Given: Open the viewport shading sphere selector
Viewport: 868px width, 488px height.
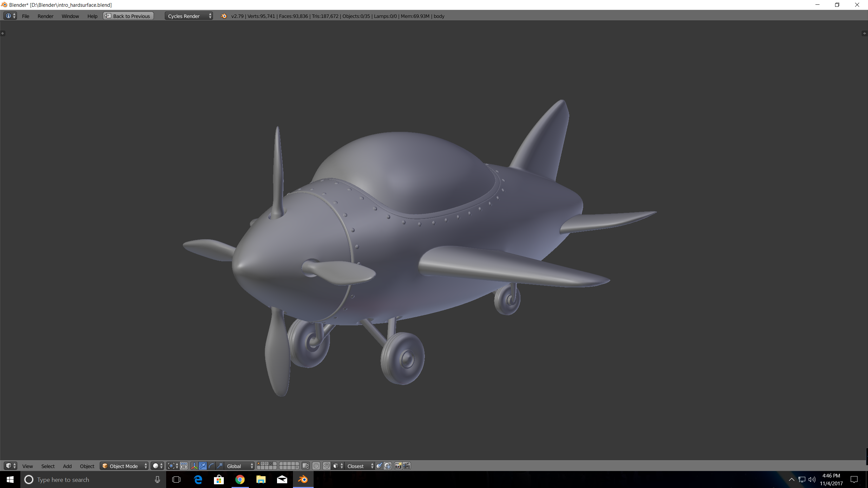Looking at the screenshot, I should 157,466.
